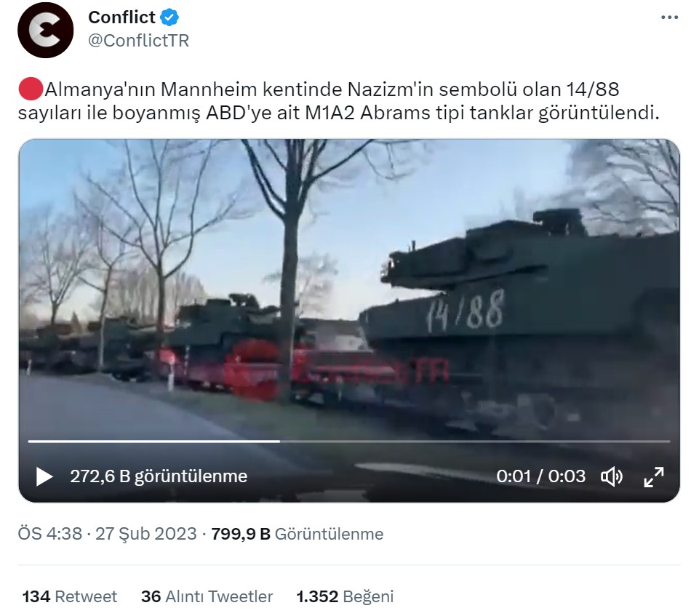
Task: View the 1.352 Beğeni list
Action: coord(345,596)
